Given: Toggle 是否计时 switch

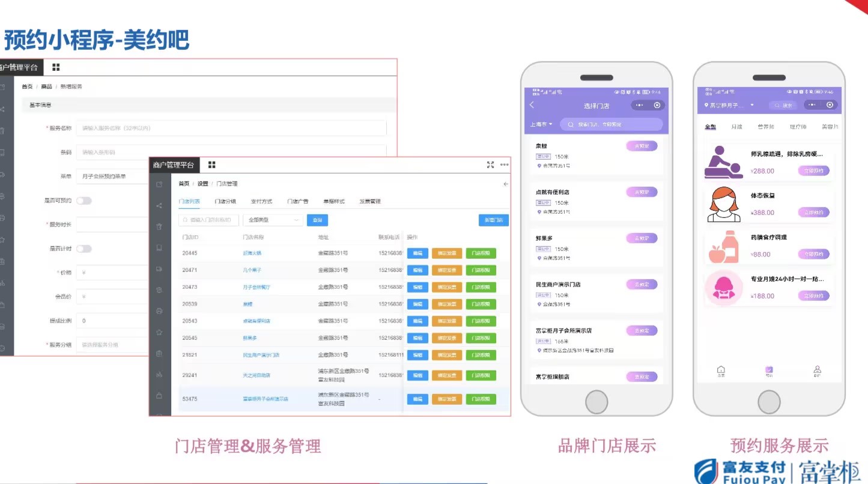Looking at the screenshot, I should tap(83, 249).
